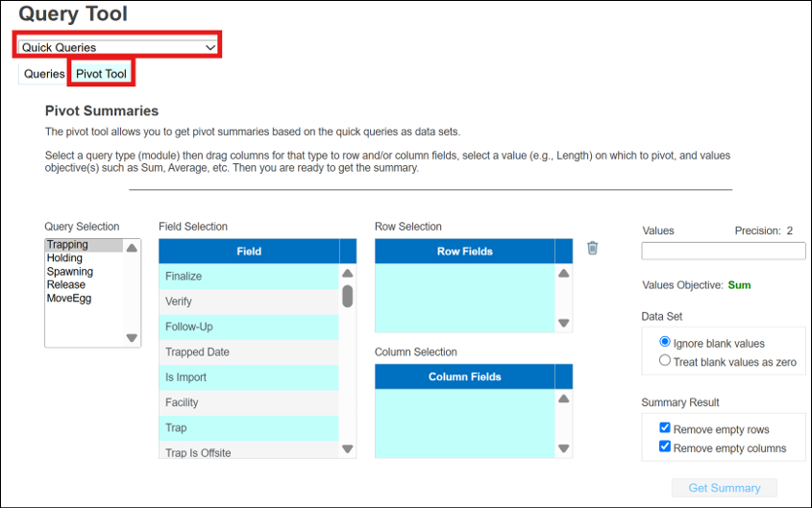Click the Sum values objective link

(739, 285)
